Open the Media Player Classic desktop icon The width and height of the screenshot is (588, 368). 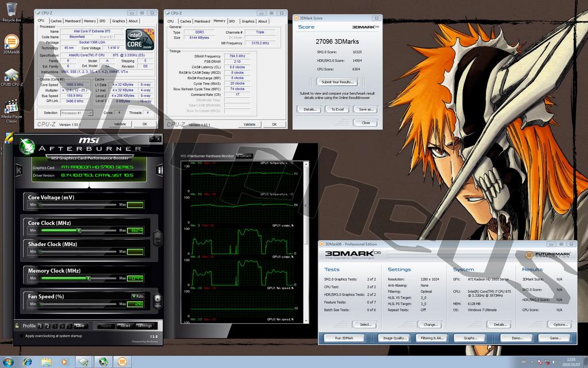pyautogui.click(x=11, y=111)
